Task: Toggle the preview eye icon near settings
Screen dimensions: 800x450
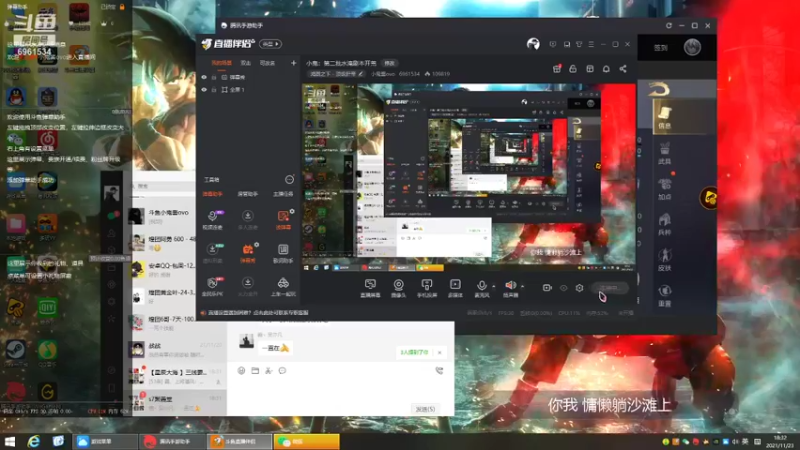Action: [563, 288]
